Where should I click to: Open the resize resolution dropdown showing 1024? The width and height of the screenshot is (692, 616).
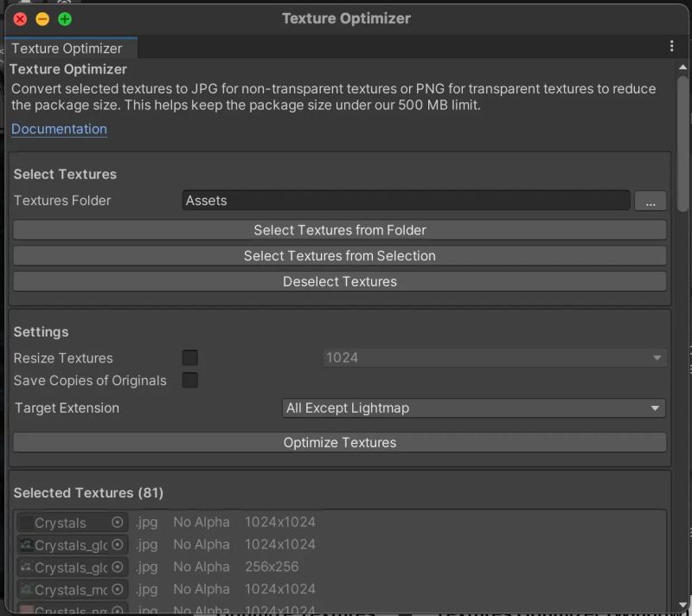click(x=495, y=357)
